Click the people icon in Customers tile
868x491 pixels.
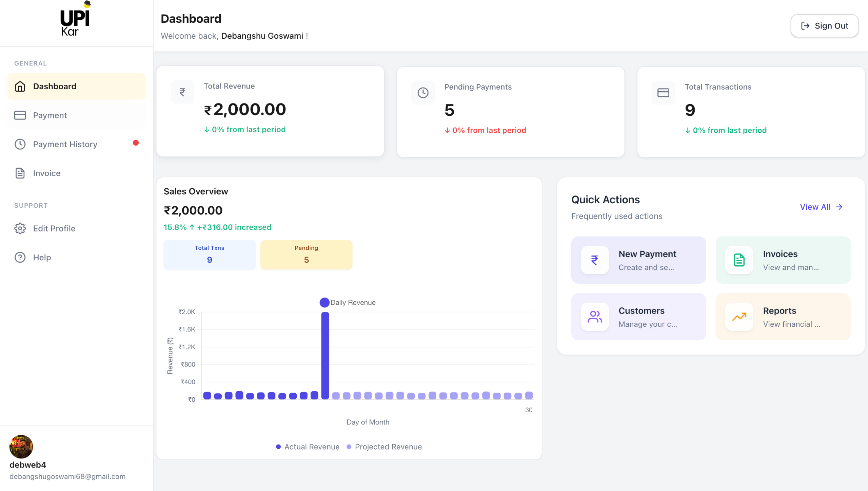click(x=594, y=317)
